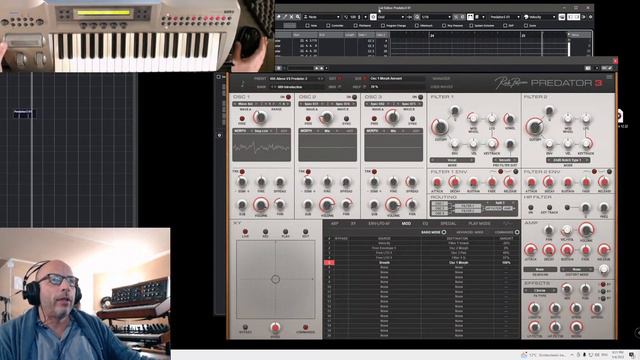Click the OSC 3 Sync button

[x=412, y=119]
